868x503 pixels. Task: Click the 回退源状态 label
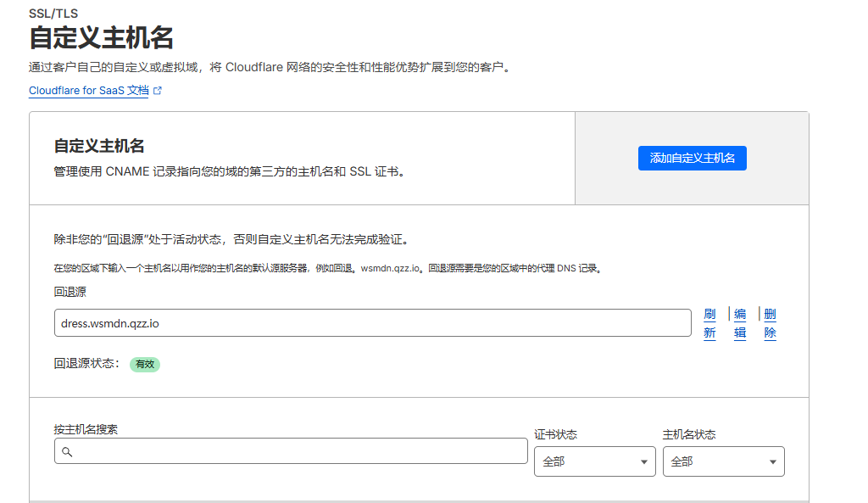[86, 364]
